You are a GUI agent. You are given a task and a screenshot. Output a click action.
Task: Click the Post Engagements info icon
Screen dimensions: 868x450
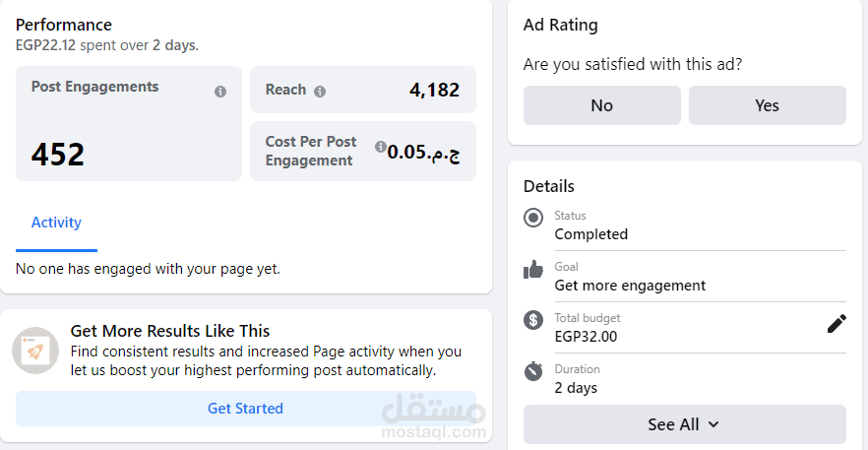click(220, 92)
